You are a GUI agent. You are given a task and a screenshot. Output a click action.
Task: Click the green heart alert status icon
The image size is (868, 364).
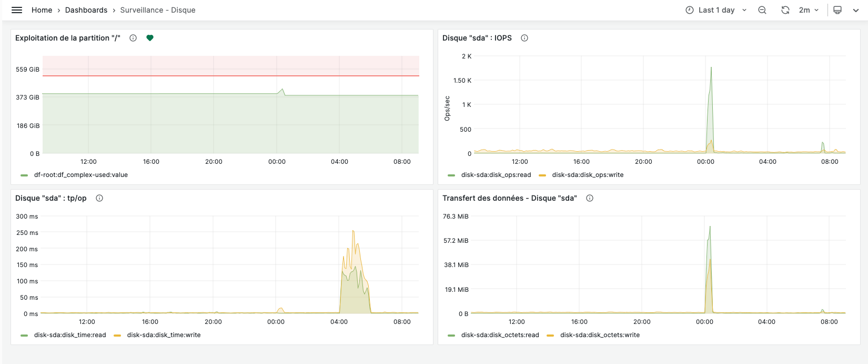pos(150,38)
